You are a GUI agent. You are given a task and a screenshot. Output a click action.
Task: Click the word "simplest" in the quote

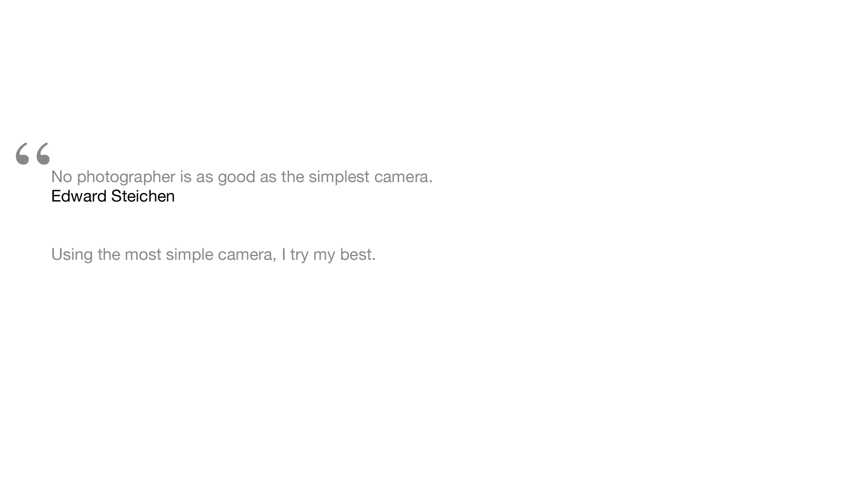tap(339, 177)
